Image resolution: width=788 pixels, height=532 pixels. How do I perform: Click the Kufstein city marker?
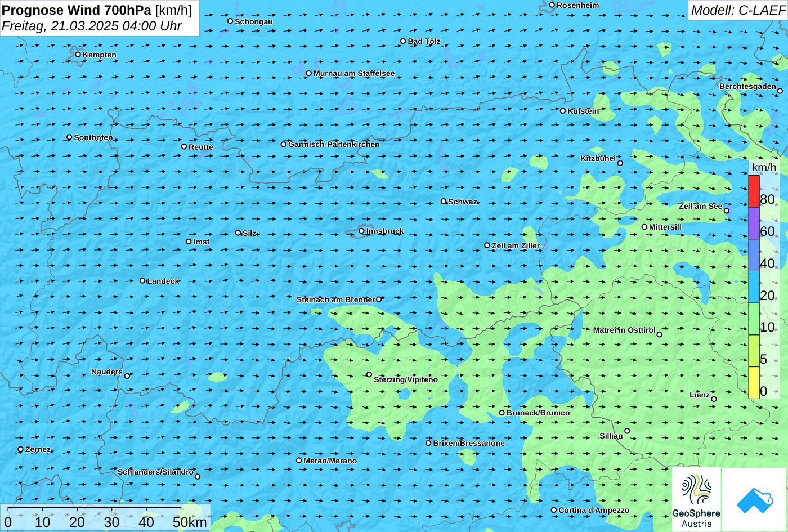tap(562, 111)
